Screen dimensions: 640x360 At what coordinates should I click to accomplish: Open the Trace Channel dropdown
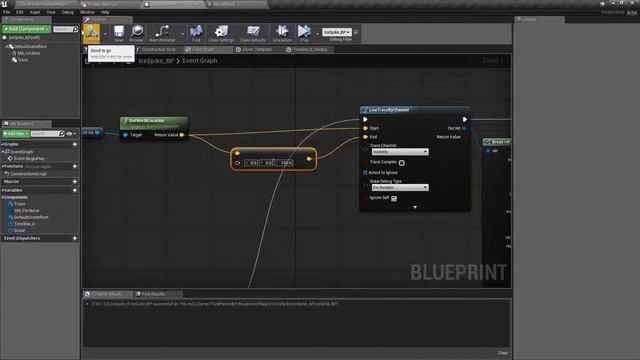point(400,152)
